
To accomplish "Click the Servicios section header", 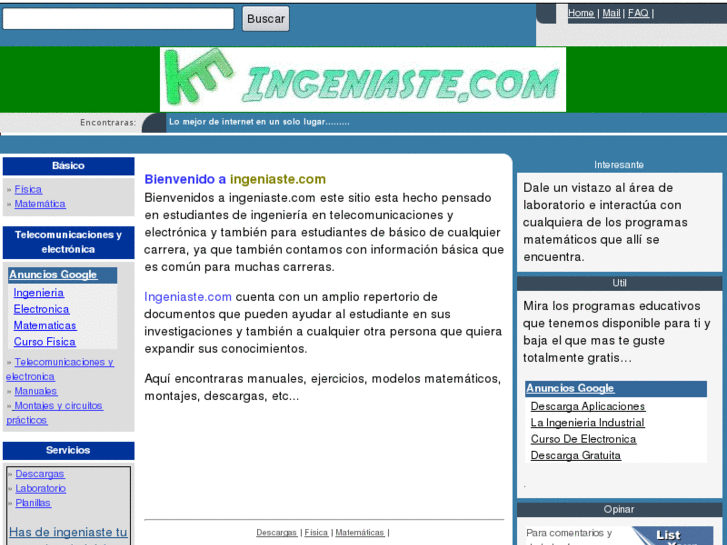I will coord(69,450).
